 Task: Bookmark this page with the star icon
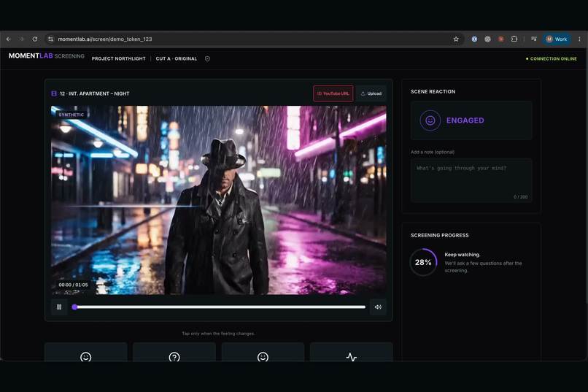pos(456,39)
